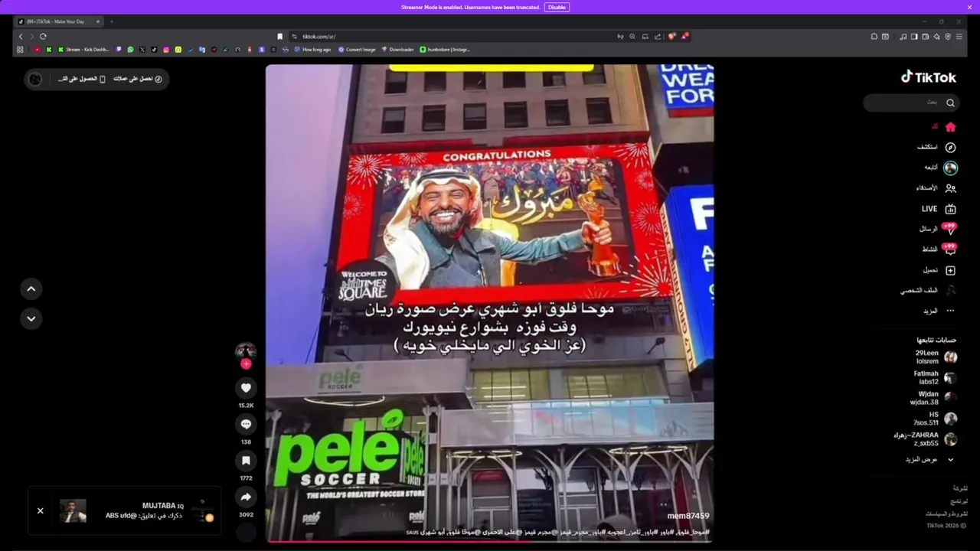Viewport: 980px width, 551px height.
Task: Click the round avatar button at top-left
Action: click(x=35, y=79)
